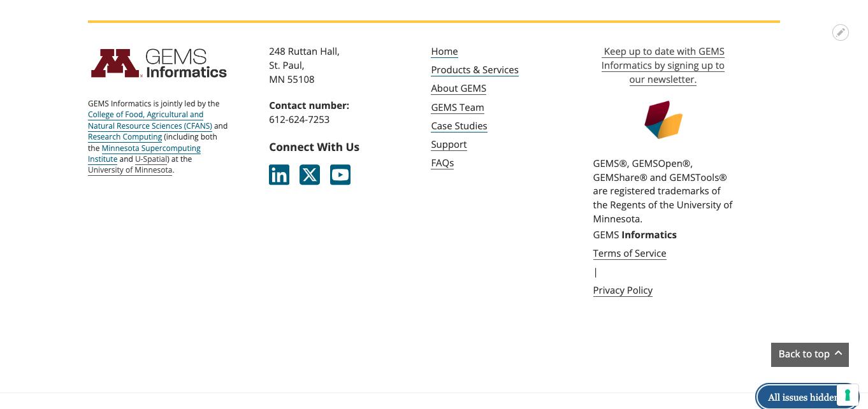Click the Back to top button
The width and height of the screenshot is (868, 409).
(x=809, y=354)
